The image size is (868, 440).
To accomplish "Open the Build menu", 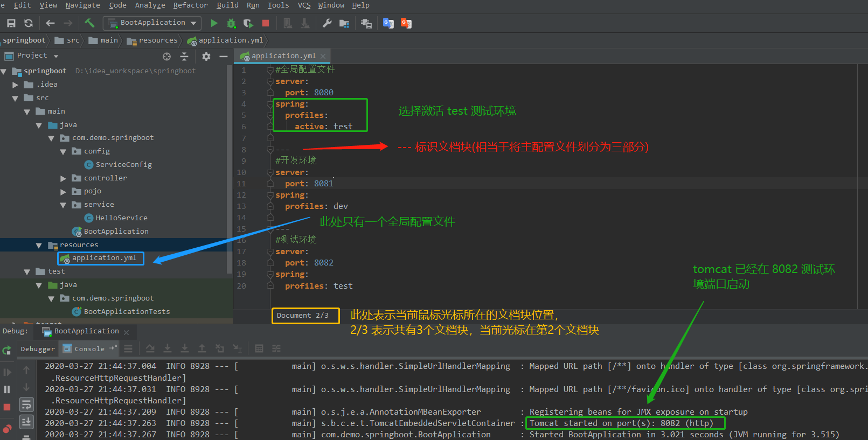I will coord(227,5).
